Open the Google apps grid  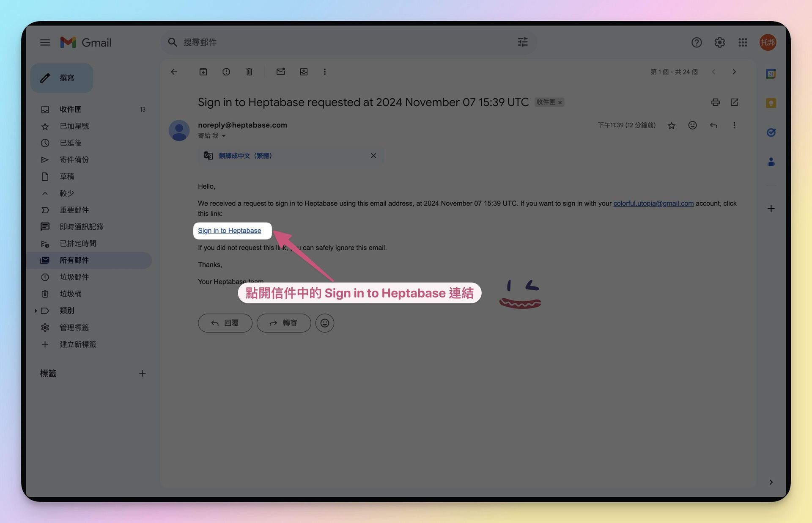click(743, 42)
